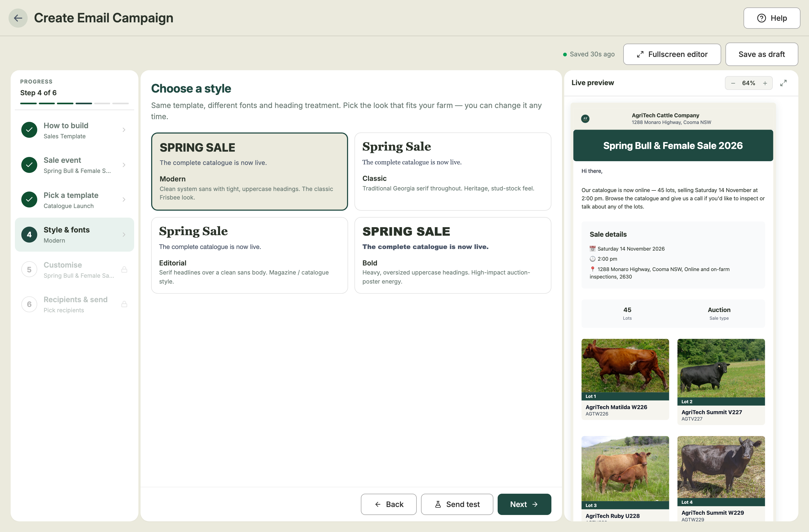The width and height of the screenshot is (809, 532).
Task: Expand the live preview with the arrows icon
Action: pos(783,83)
